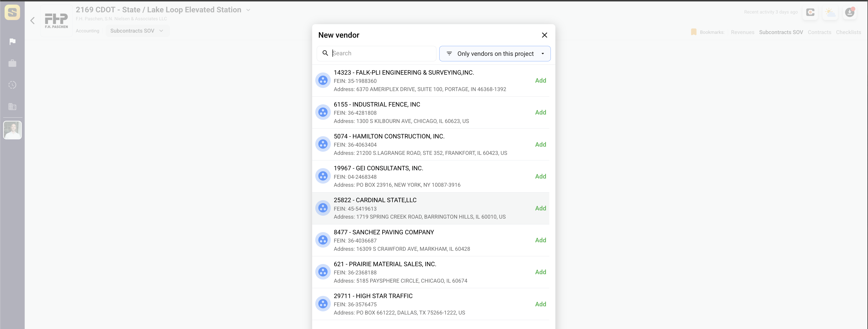Open the Subcontracts SOV bookmark

click(781, 32)
